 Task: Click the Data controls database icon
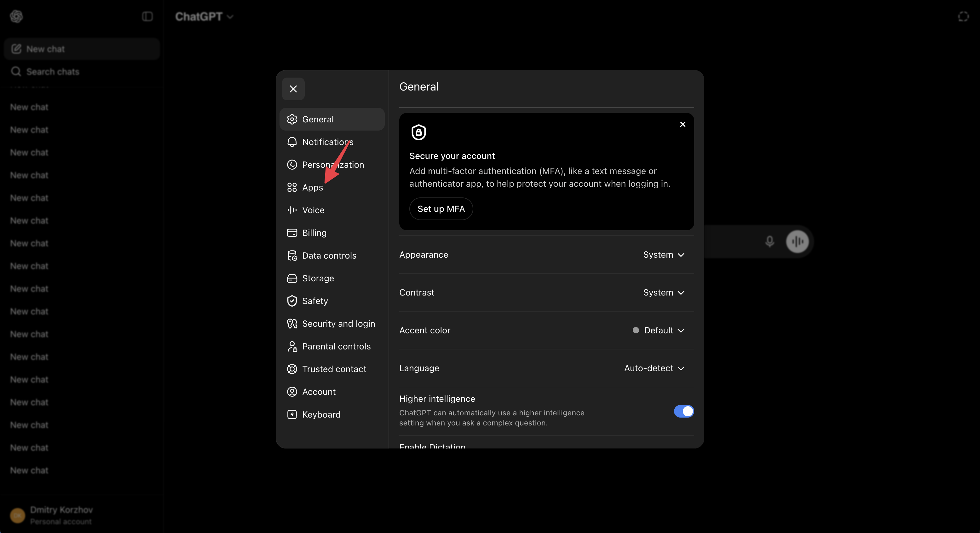coord(292,255)
